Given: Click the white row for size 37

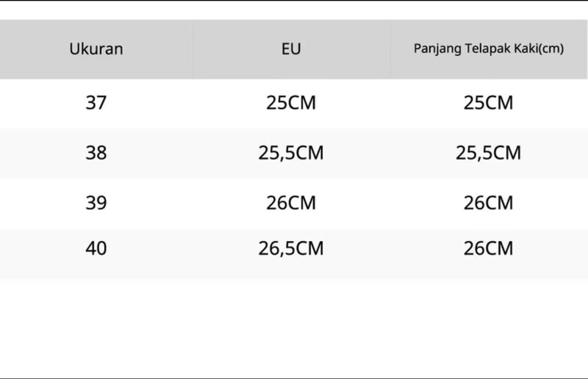Looking at the screenshot, I should (x=294, y=103).
